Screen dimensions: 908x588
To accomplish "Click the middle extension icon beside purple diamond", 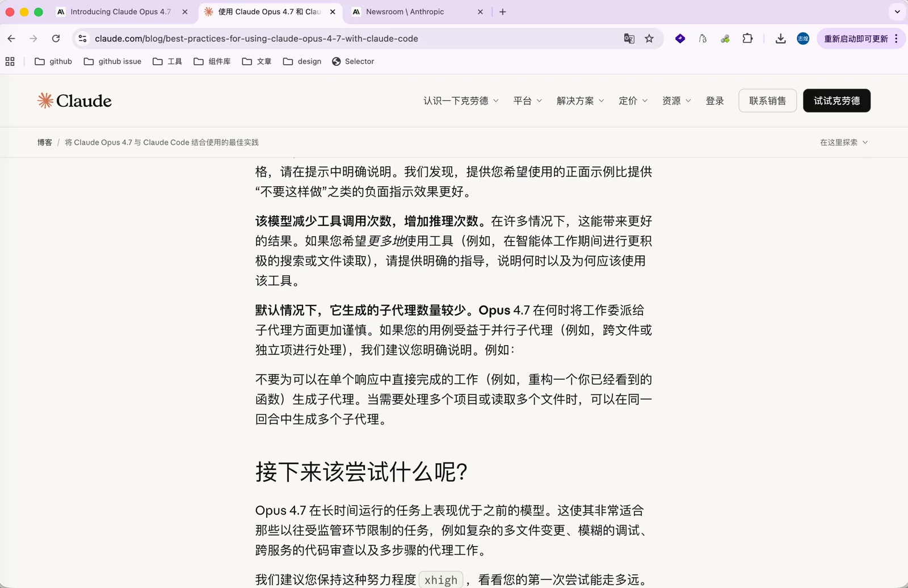I will 703,39.
